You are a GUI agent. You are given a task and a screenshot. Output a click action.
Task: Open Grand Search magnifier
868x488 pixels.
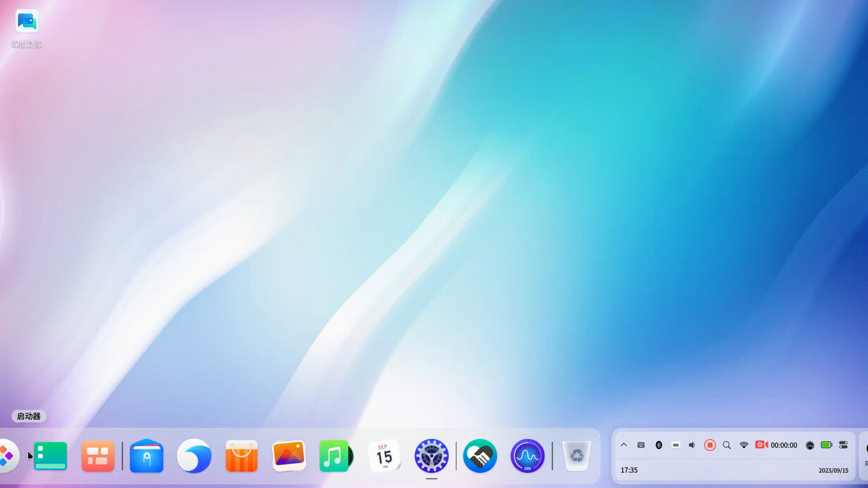(x=726, y=445)
